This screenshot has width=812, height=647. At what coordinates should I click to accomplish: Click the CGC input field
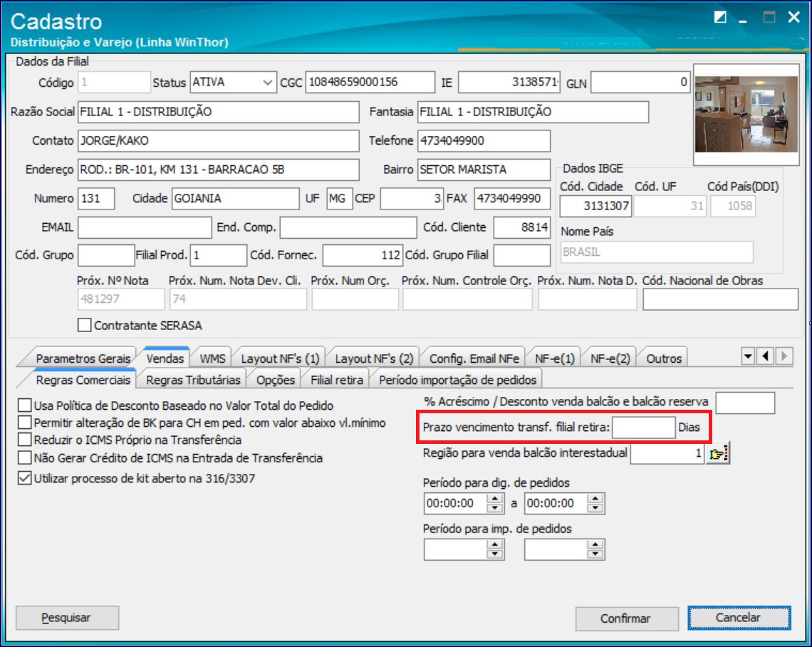pyautogui.click(x=370, y=82)
